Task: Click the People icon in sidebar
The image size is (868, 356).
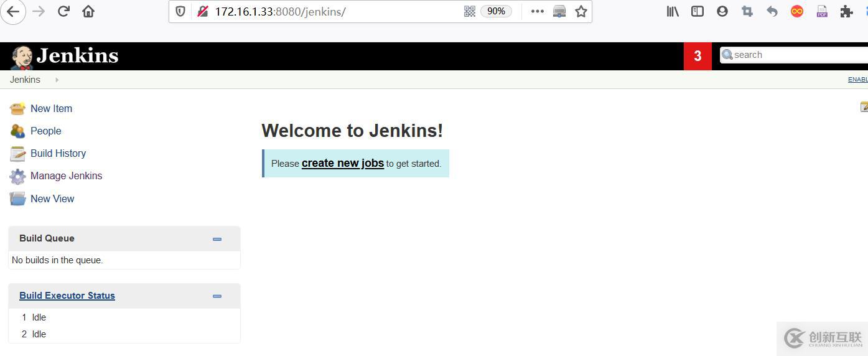Action: [17, 131]
